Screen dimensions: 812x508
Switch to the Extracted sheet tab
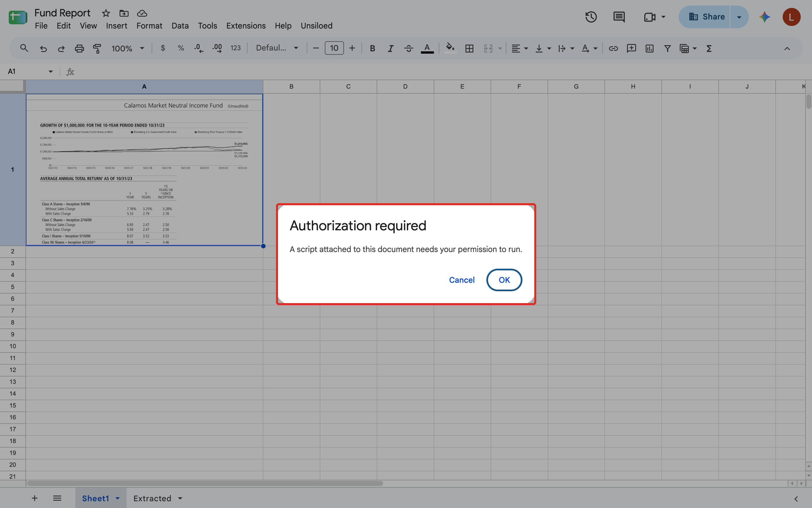click(x=152, y=498)
